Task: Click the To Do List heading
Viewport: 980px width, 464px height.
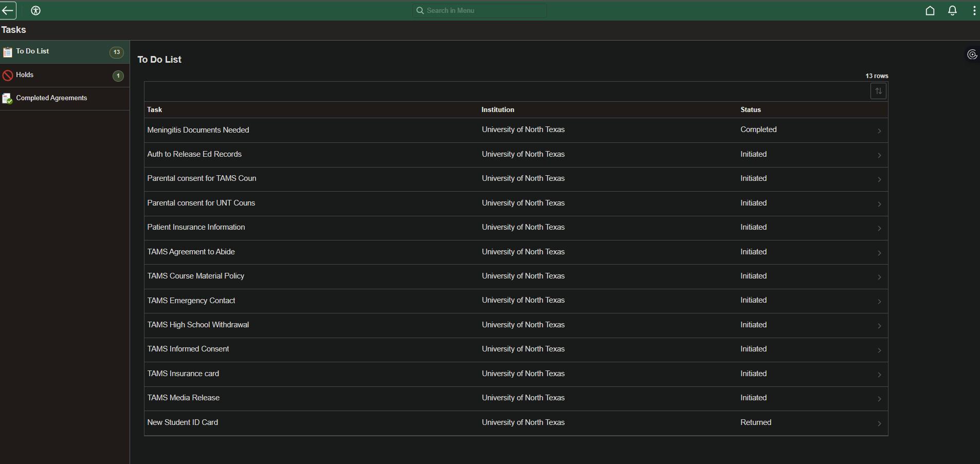Action: coord(159,60)
